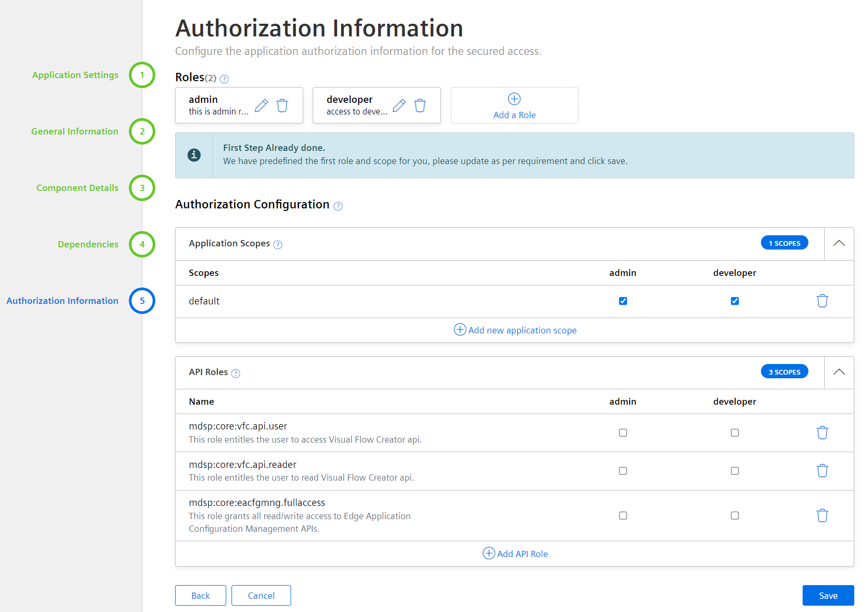This screenshot has width=868, height=612.
Task: Check developer for mdsp:core:eacfgmng.fullaccess
Action: pyautogui.click(x=735, y=515)
